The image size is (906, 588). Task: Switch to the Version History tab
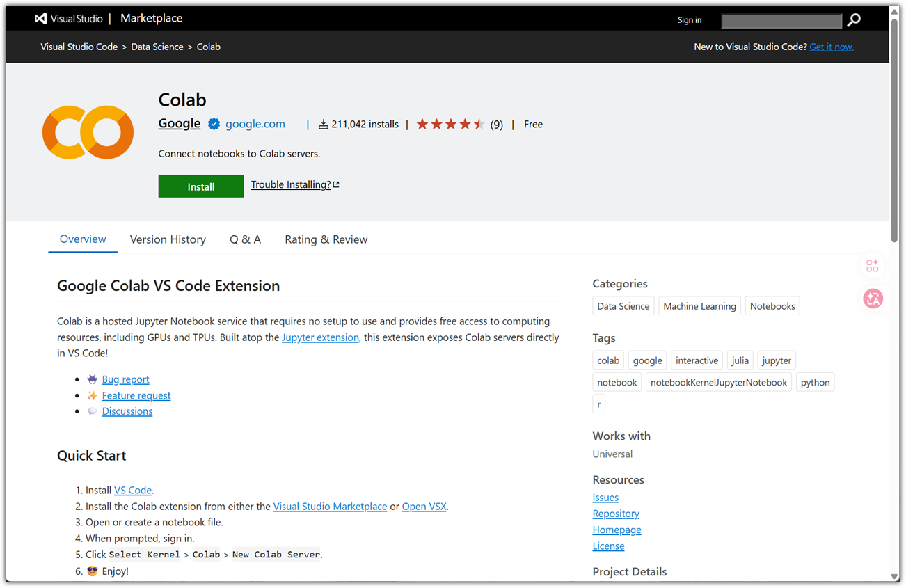(x=168, y=239)
